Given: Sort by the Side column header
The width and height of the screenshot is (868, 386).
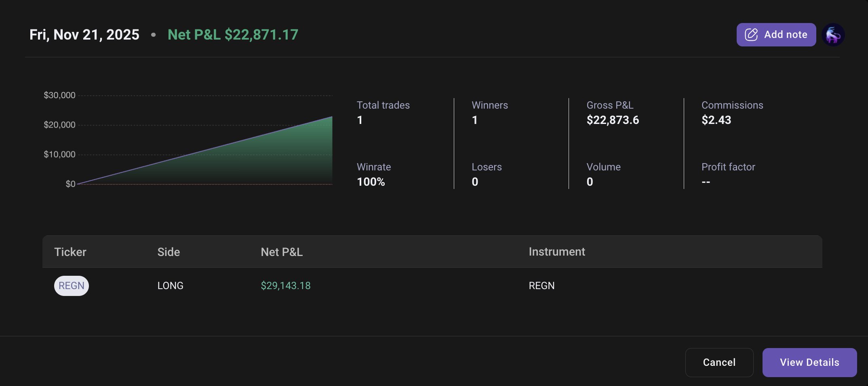Looking at the screenshot, I should (x=169, y=252).
